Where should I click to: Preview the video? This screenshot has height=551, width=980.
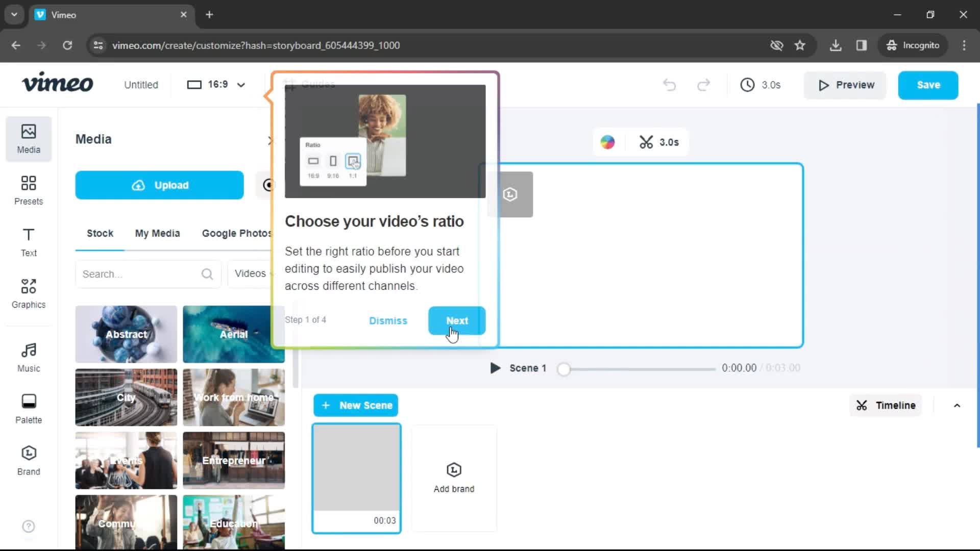point(845,85)
